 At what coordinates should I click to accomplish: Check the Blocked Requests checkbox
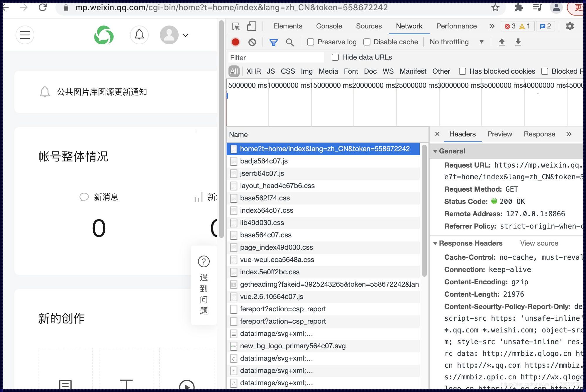tap(545, 71)
